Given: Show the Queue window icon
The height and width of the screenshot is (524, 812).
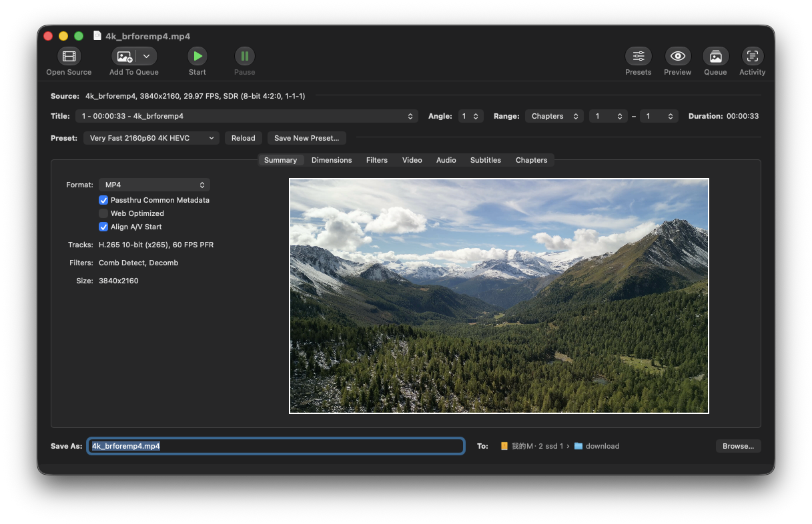Looking at the screenshot, I should [x=715, y=57].
